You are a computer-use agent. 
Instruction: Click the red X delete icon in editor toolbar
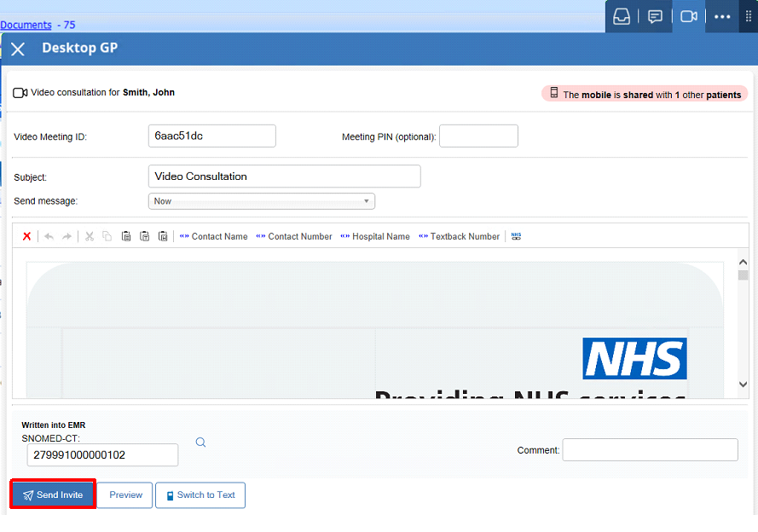click(x=27, y=236)
